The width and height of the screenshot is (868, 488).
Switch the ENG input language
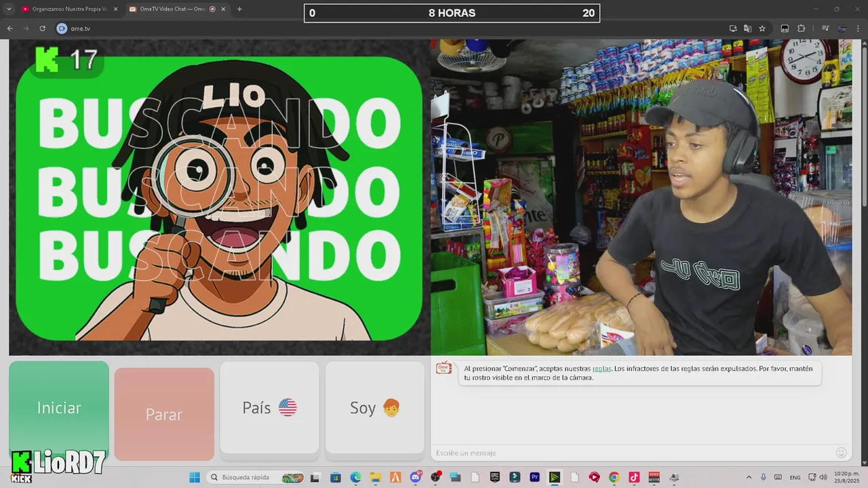click(795, 477)
